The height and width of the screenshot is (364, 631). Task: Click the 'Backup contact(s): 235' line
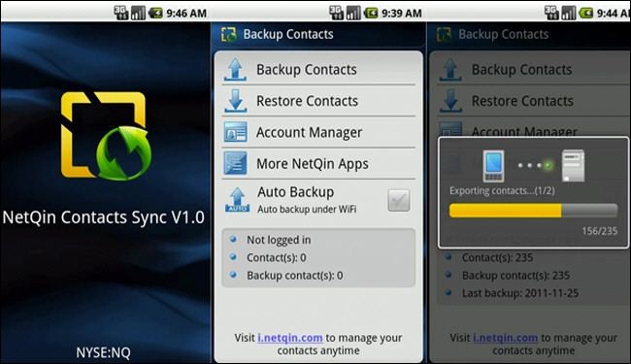515,276
